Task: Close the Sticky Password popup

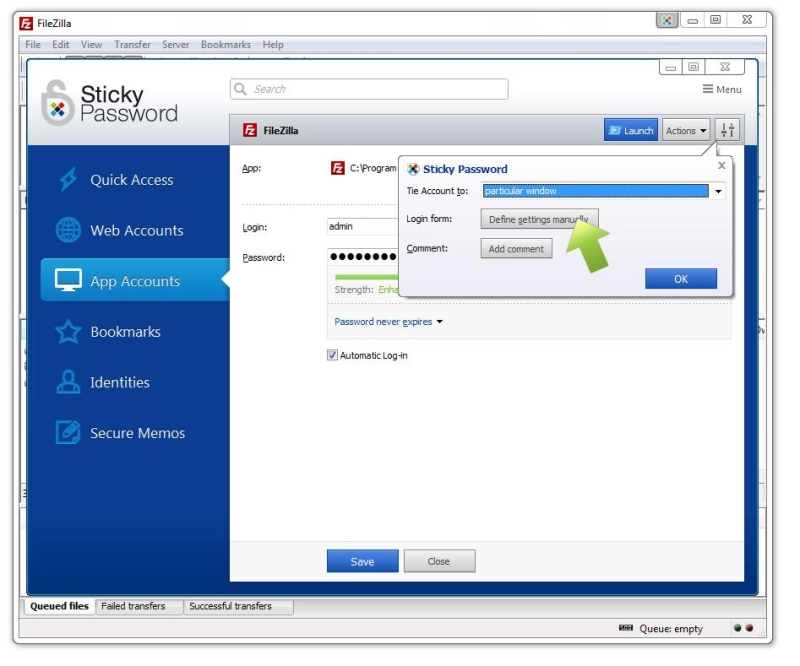Action: tap(721, 165)
